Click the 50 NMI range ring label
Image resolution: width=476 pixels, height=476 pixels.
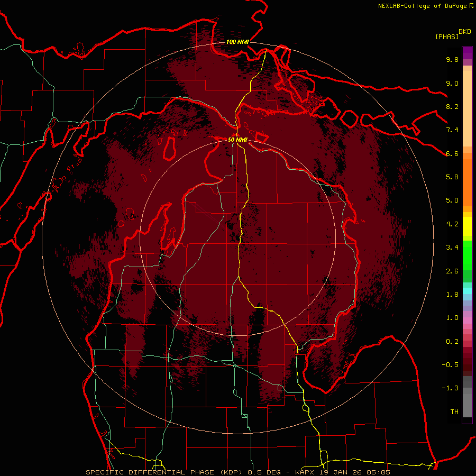pyautogui.click(x=237, y=140)
